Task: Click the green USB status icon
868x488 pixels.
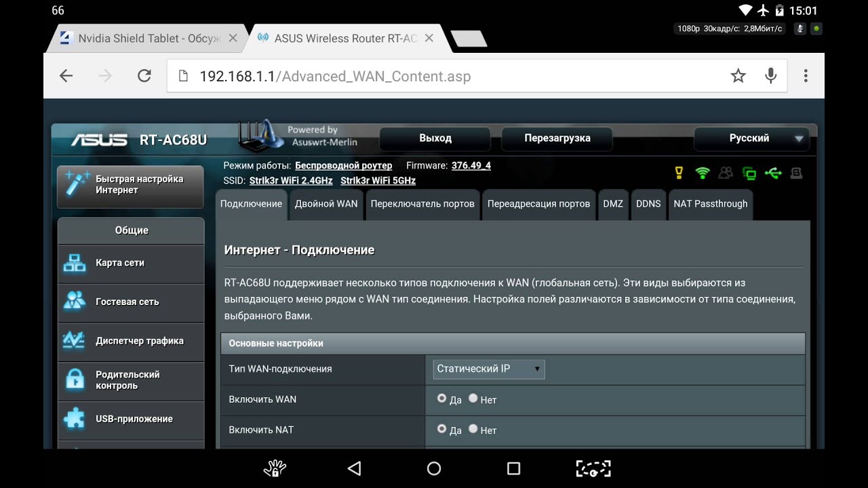Action: [773, 173]
